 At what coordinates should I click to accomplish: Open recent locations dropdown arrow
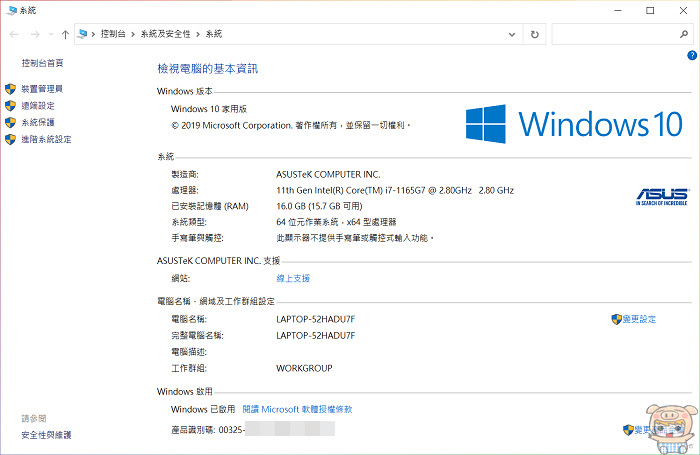click(51, 34)
